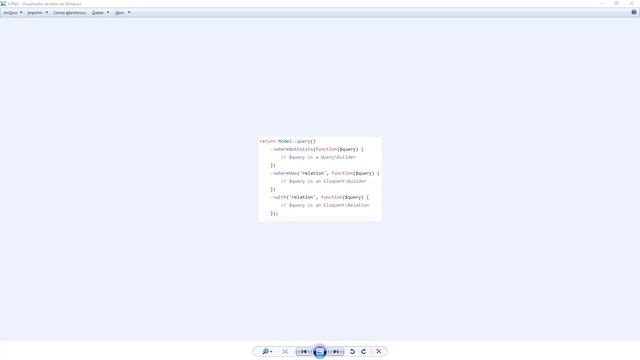Screen dimensions: 640x360
Task: Open the Imprimir dropdown menu
Action: (x=37, y=13)
